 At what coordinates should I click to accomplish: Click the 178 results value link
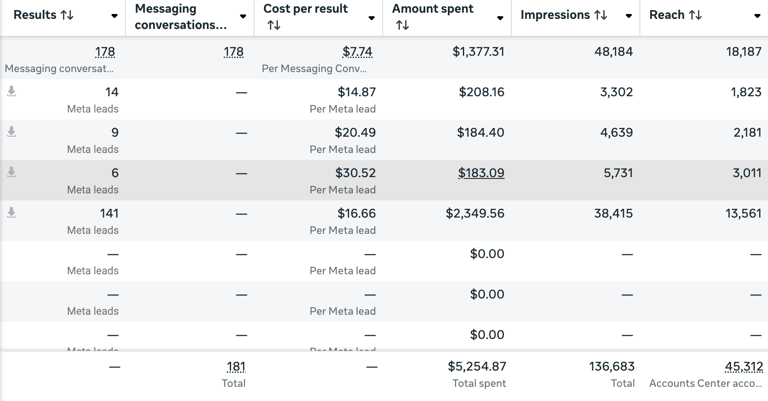coord(105,51)
